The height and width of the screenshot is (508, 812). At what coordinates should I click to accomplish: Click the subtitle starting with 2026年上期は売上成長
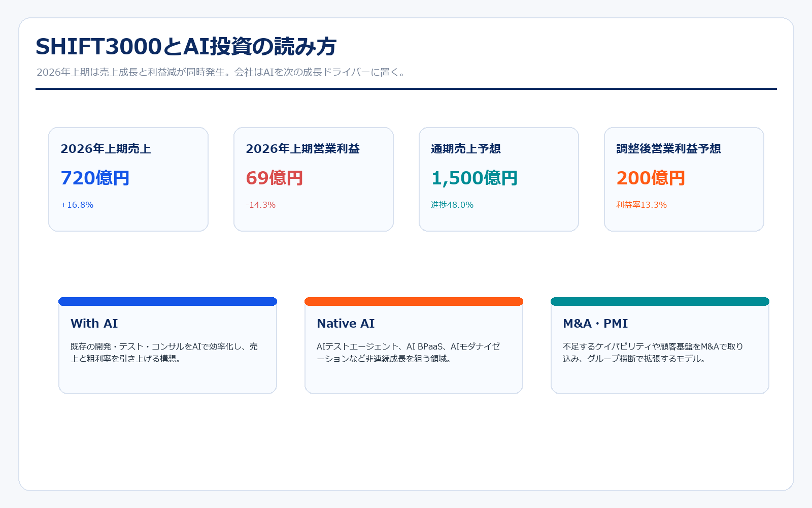click(x=222, y=72)
